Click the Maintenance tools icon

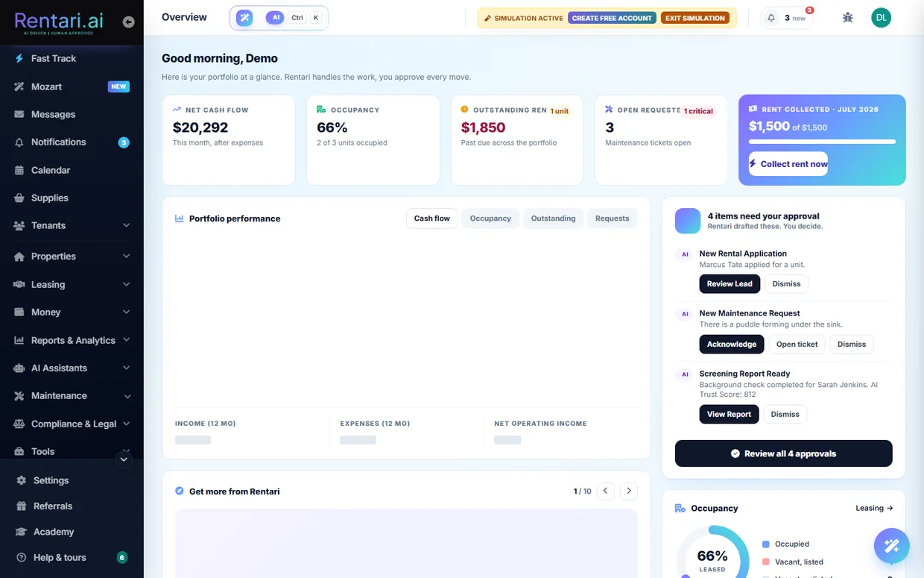(x=19, y=396)
